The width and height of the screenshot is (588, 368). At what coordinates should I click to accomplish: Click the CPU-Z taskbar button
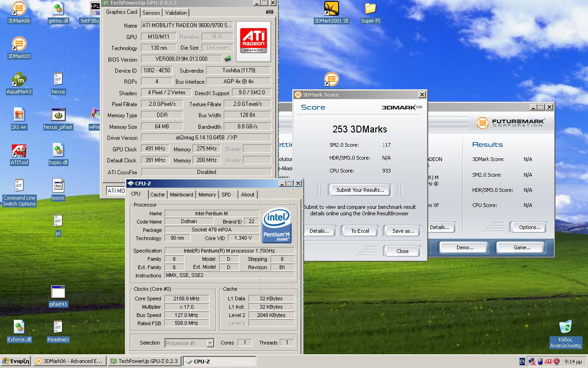(219, 361)
